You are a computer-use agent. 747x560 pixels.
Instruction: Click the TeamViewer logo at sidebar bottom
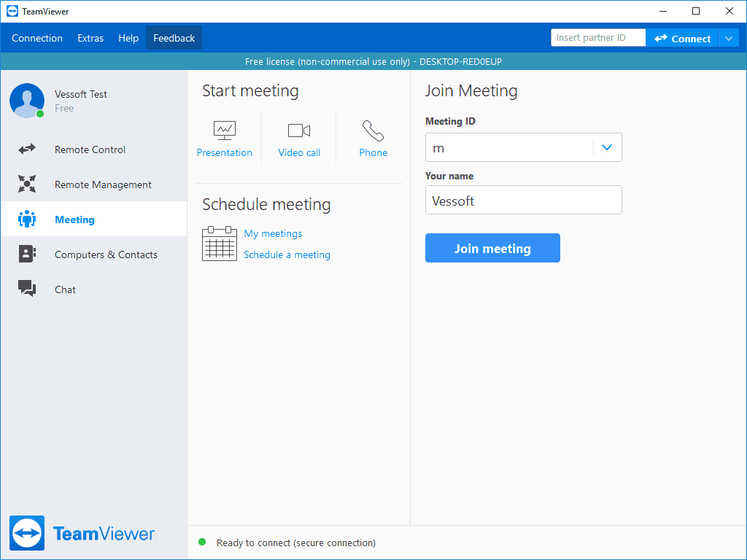(x=82, y=533)
